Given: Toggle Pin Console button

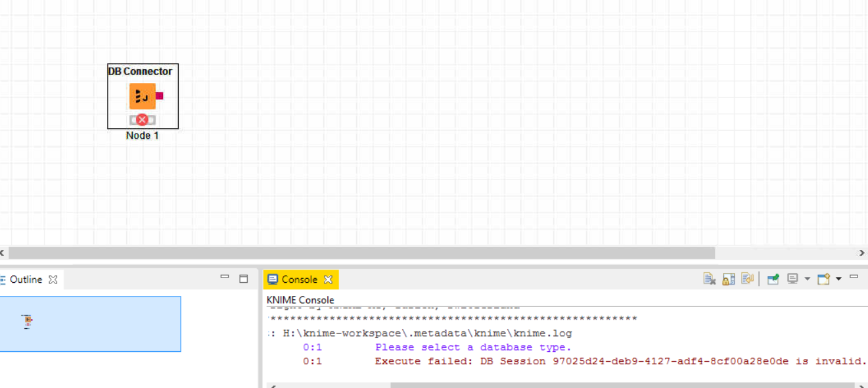Looking at the screenshot, I should [x=773, y=279].
